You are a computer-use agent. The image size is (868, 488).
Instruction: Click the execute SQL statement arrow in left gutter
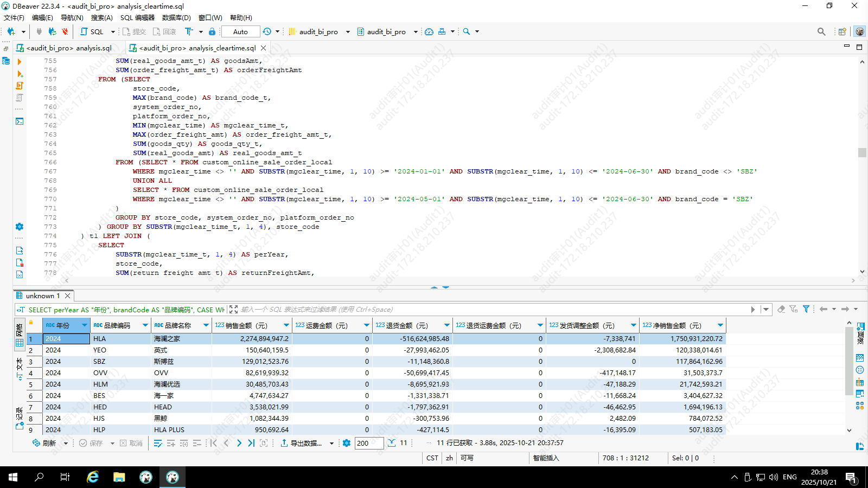point(20,62)
